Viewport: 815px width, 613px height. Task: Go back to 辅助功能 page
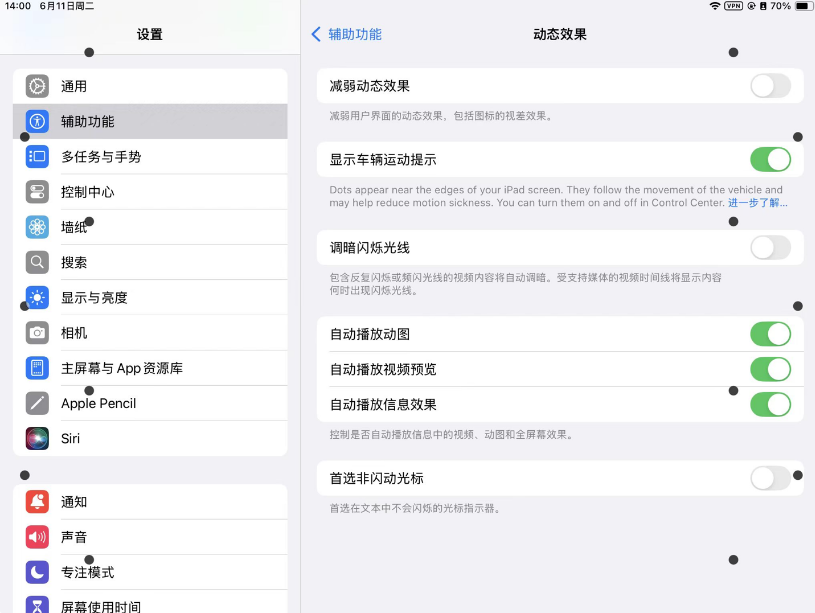coord(344,33)
